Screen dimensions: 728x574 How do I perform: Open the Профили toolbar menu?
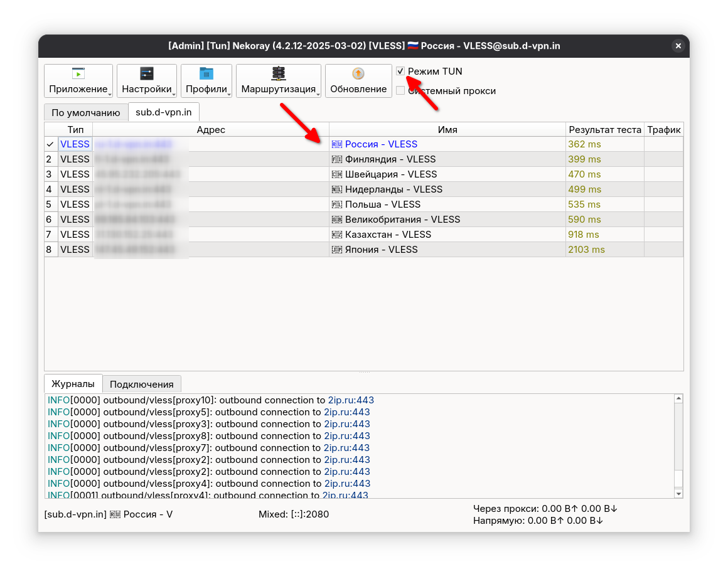click(x=206, y=81)
